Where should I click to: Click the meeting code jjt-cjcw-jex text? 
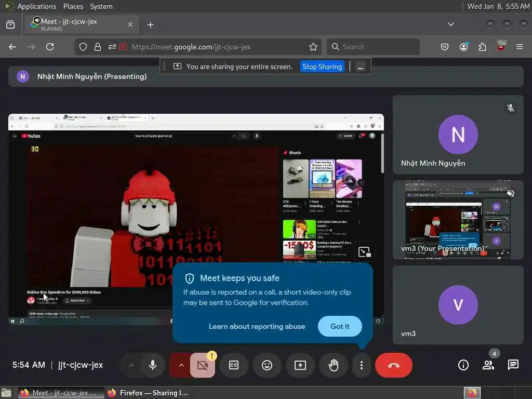[x=81, y=365]
